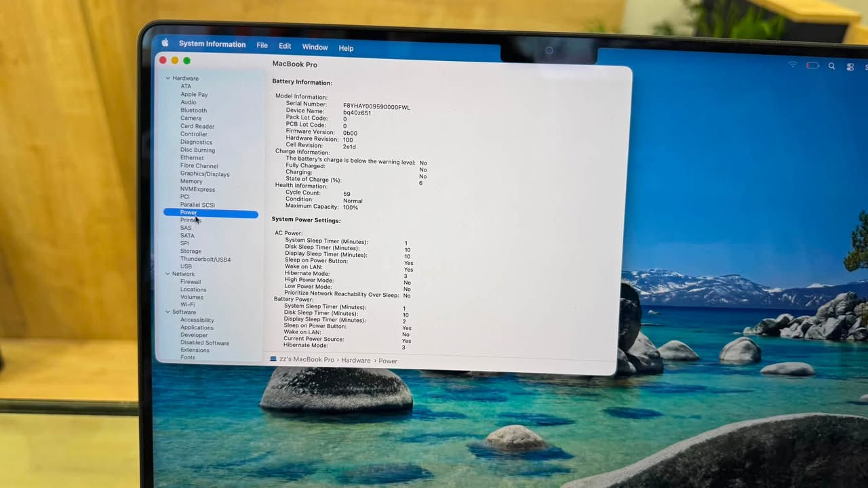Select Developer under Software
This screenshot has width=868, height=488.
click(x=194, y=335)
